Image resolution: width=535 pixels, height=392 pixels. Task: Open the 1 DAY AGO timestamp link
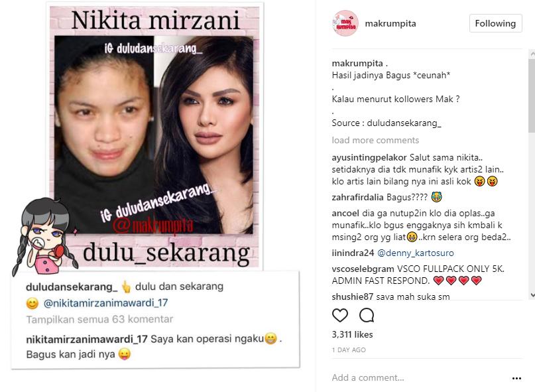click(349, 350)
